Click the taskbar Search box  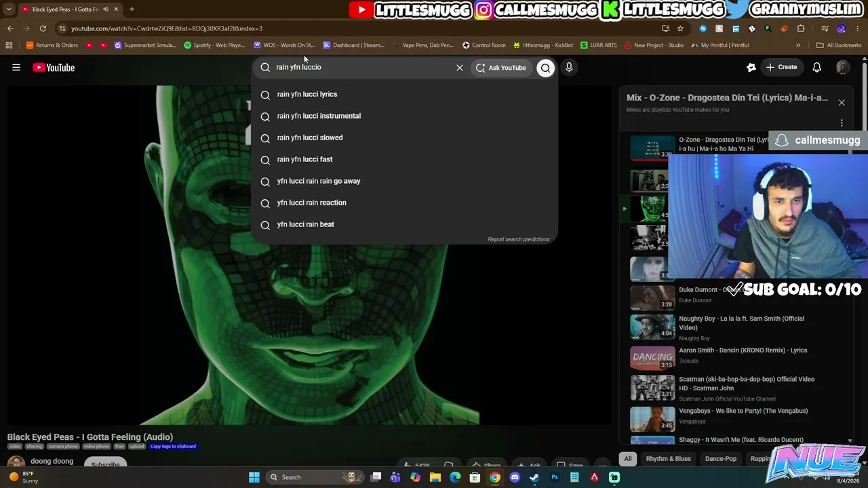tap(315, 477)
